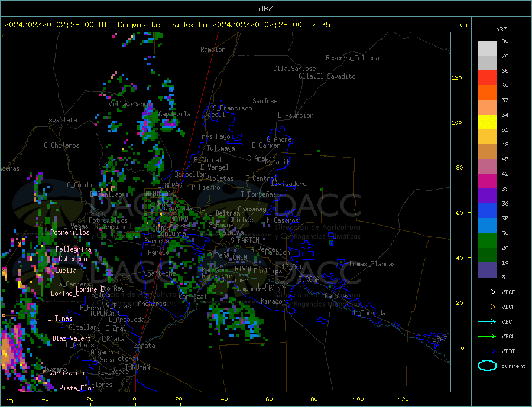The width and height of the screenshot is (532, 407).
Task: Click the L_Tunas map label
Action: click(x=60, y=318)
